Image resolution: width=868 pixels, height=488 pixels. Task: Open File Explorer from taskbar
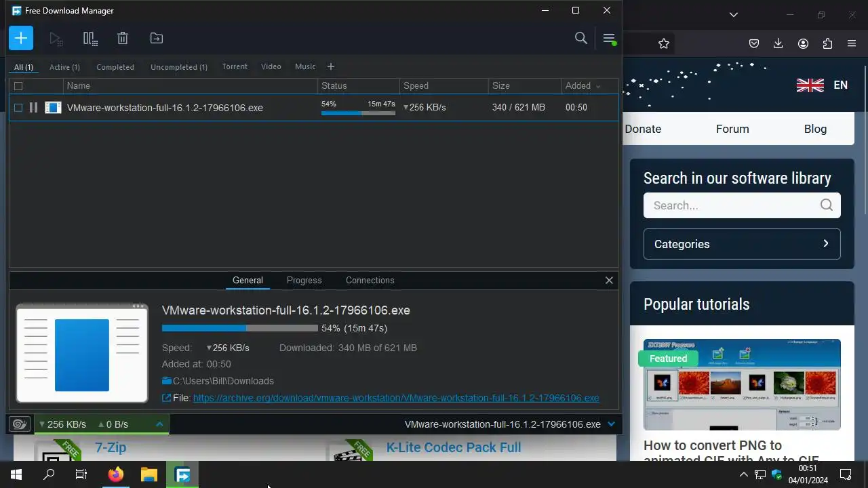[149, 474]
